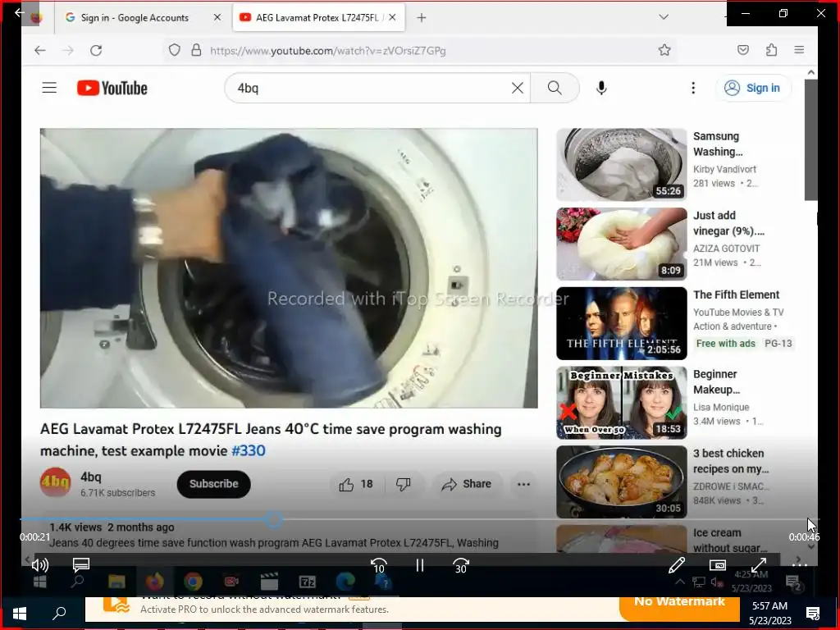Open the #330 hashtag link
Screen dimensions: 840x630
click(x=248, y=450)
